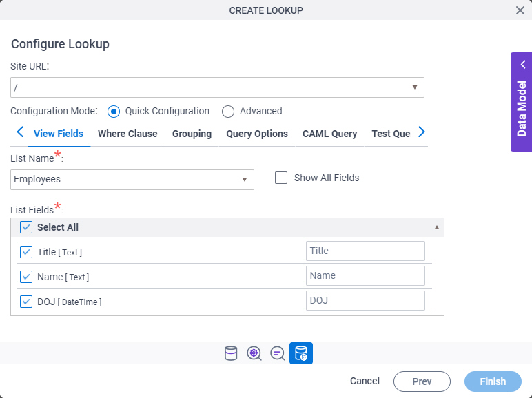Image resolution: width=532 pixels, height=398 pixels.
Task: Close the Create Lookup dialog
Action: [x=520, y=10]
